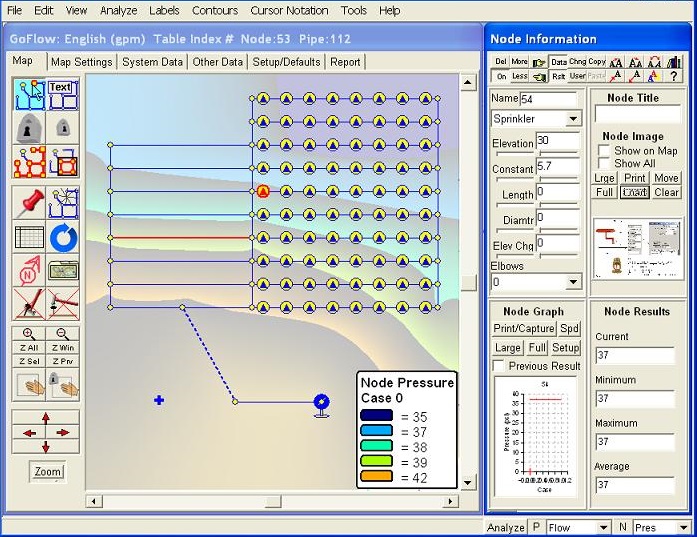Open the background map image icon

click(x=63, y=271)
